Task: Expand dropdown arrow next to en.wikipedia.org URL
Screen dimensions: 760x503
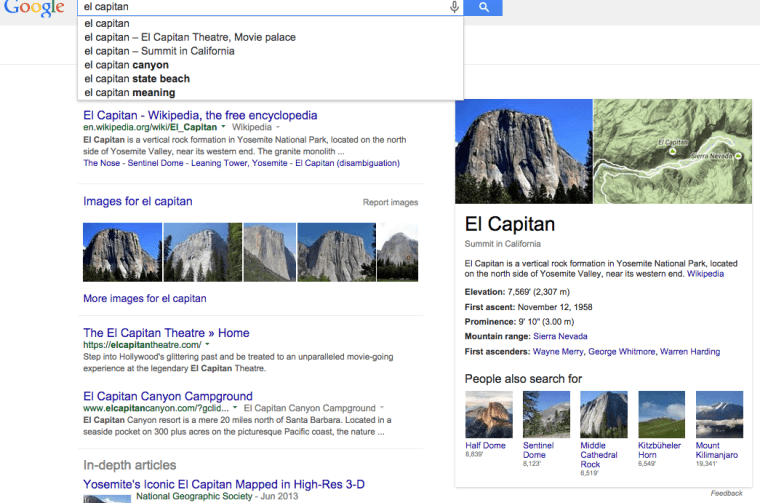Action: pos(223,127)
